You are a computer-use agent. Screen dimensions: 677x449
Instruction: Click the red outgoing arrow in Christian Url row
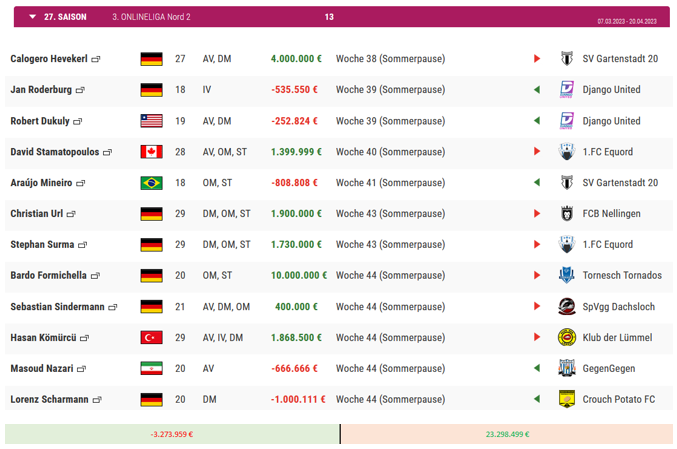537,213
